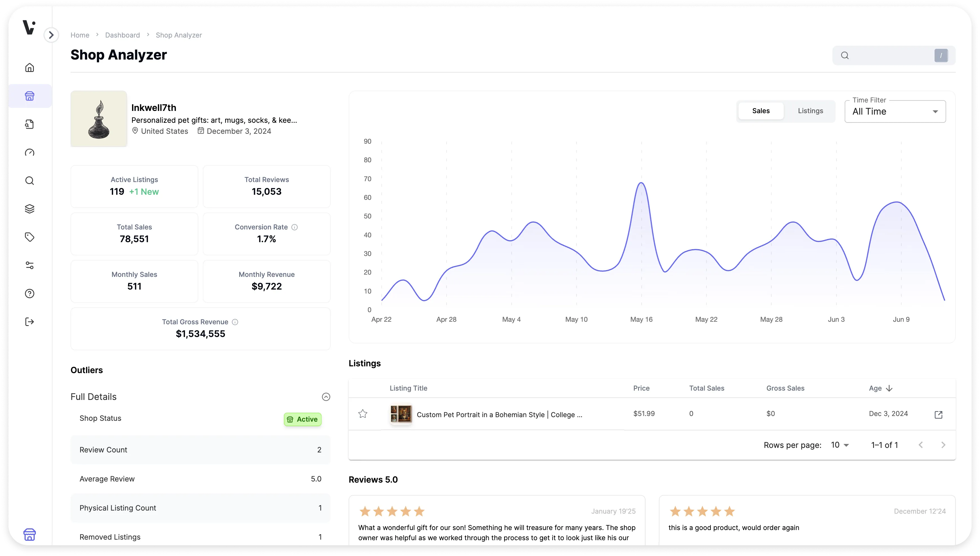Open the speedometer gauge sidebar icon
Image resolution: width=980 pixels, height=556 pixels.
tap(29, 152)
